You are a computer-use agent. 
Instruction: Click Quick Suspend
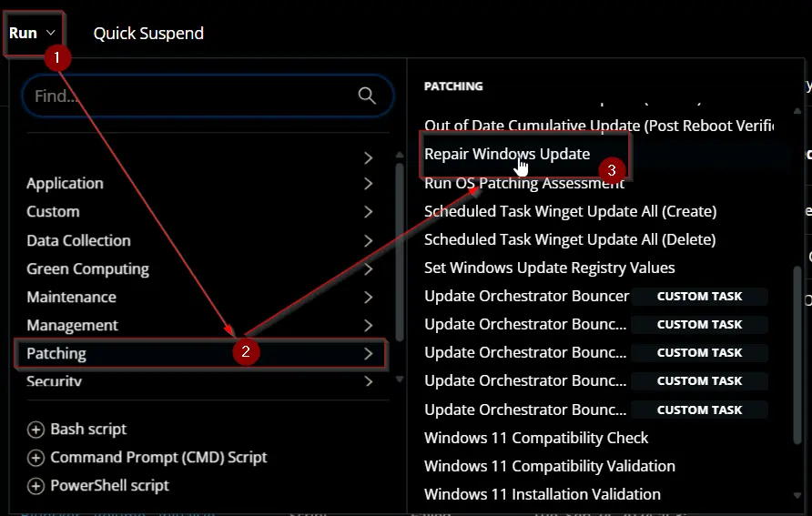(x=148, y=33)
